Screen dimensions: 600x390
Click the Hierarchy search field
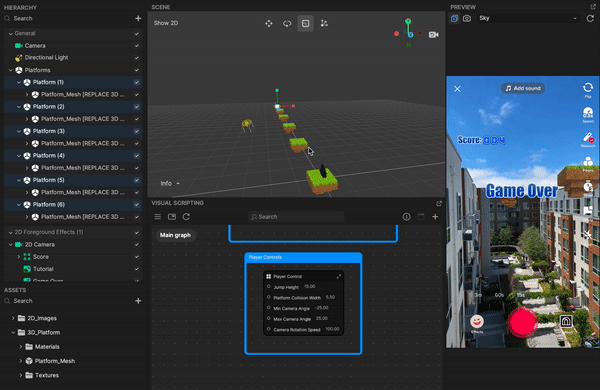coord(69,18)
